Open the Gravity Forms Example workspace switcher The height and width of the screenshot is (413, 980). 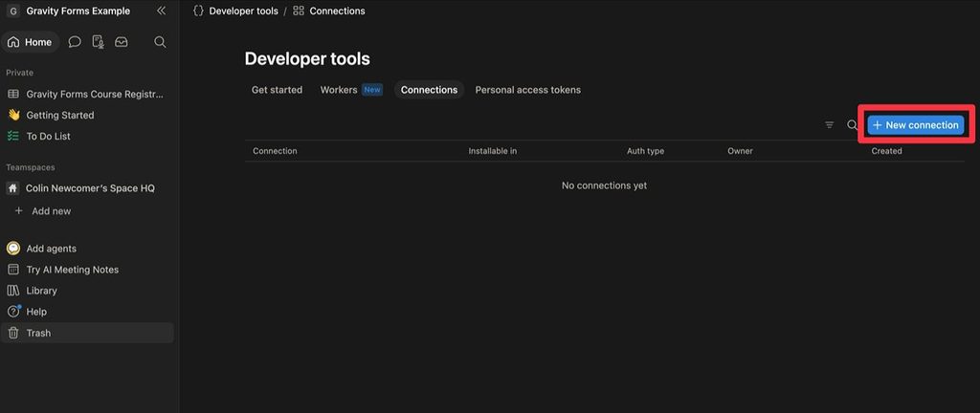click(x=69, y=11)
